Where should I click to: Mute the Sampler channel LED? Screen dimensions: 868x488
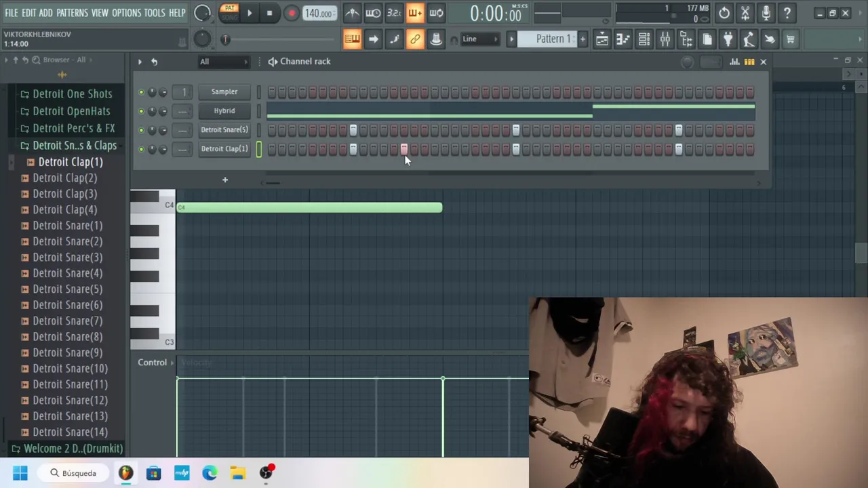(141, 92)
